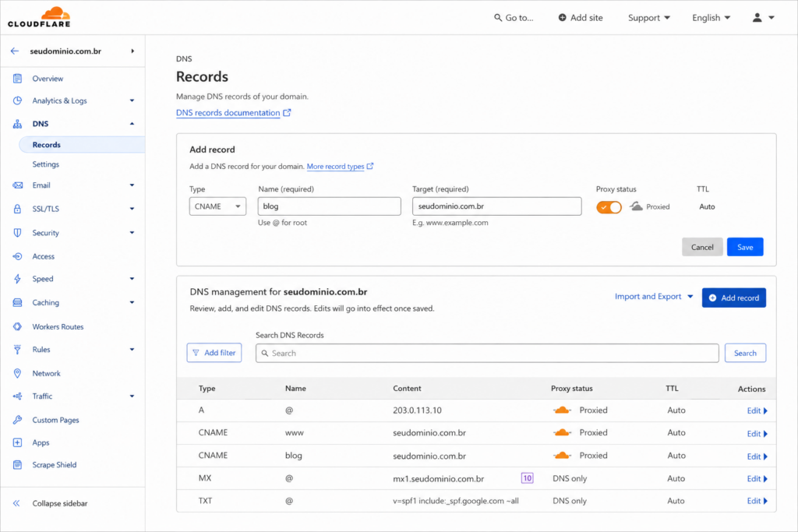
Task: Click the Search button for DNS records
Action: click(x=745, y=353)
